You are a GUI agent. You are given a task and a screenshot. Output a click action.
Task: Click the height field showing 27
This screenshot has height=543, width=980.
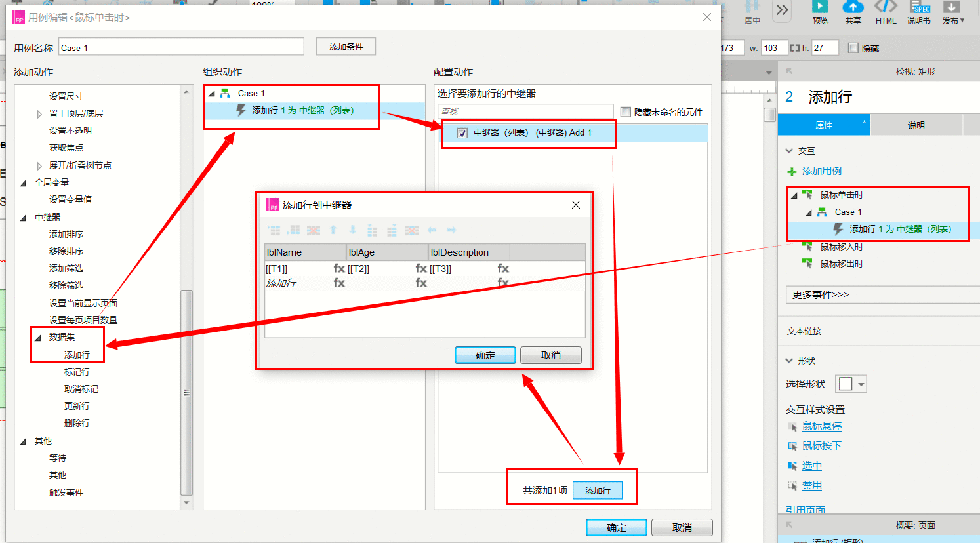[825, 48]
